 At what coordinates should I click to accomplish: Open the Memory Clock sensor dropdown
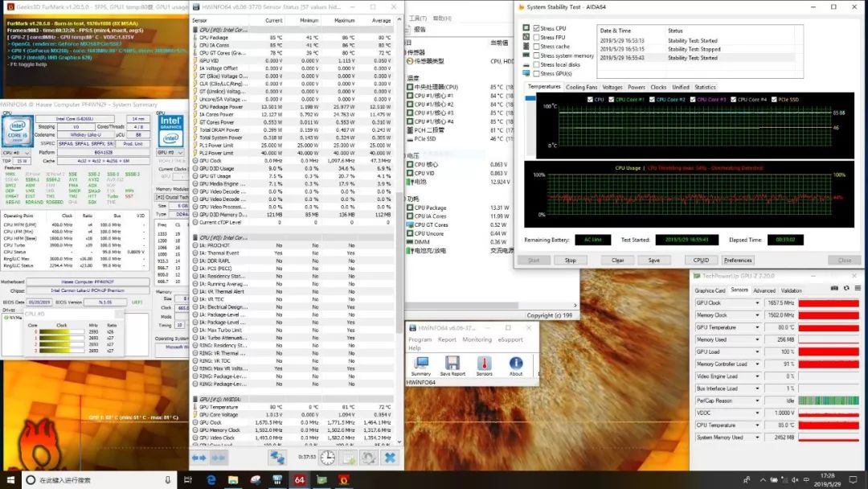click(757, 315)
